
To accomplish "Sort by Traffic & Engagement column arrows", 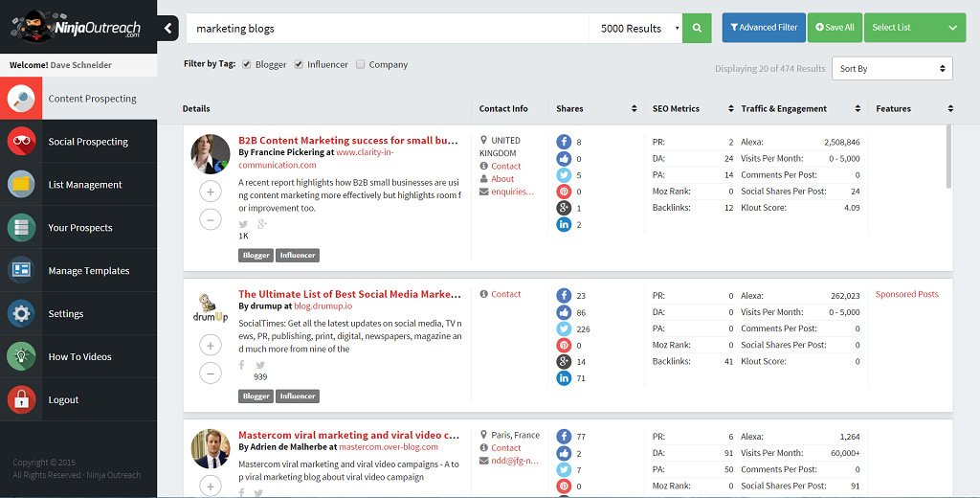I will [857, 109].
